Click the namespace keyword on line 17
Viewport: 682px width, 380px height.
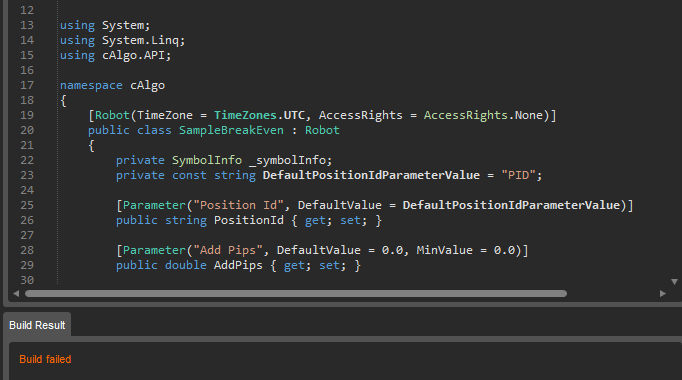pos(91,85)
